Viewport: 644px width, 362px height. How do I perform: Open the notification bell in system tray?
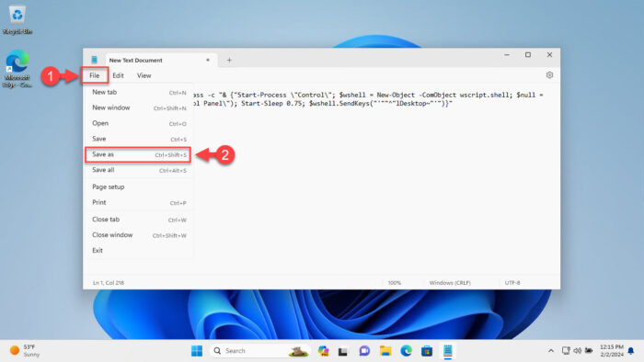[x=631, y=351]
